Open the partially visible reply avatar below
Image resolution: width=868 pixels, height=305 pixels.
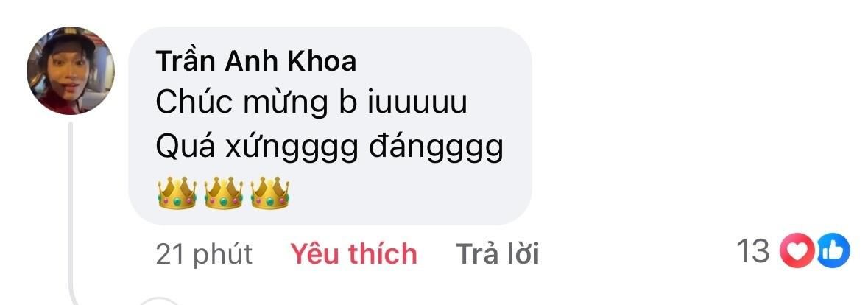tap(160, 301)
